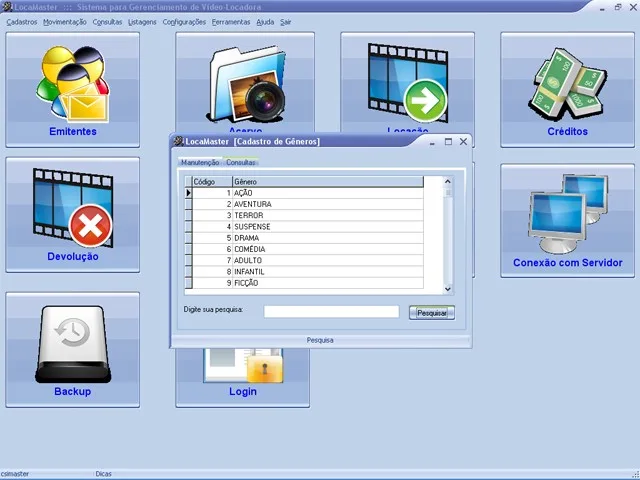Focus the Digite sua pesquisa field
The width and height of the screenshot is (640, 480).
point(331,312)
